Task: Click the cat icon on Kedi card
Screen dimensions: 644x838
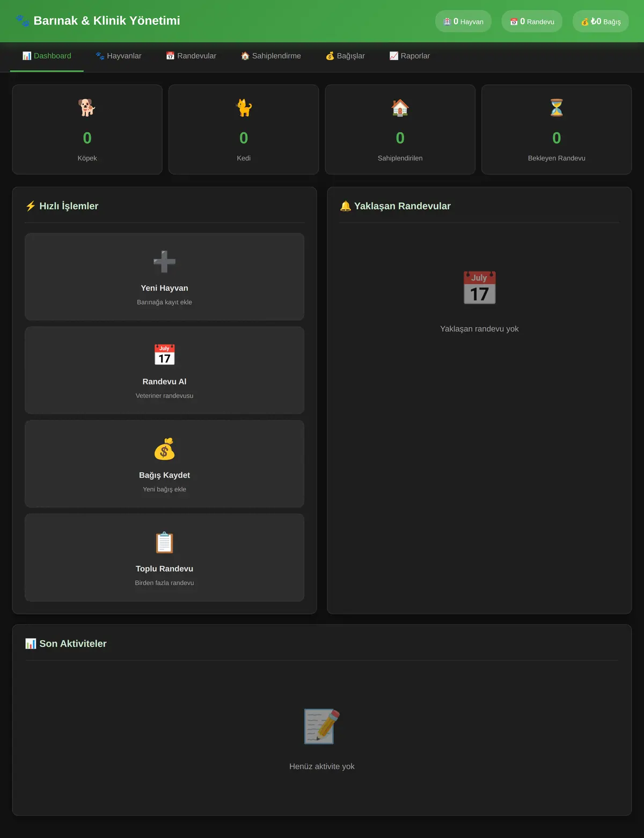Action: (x=244, y=107)
